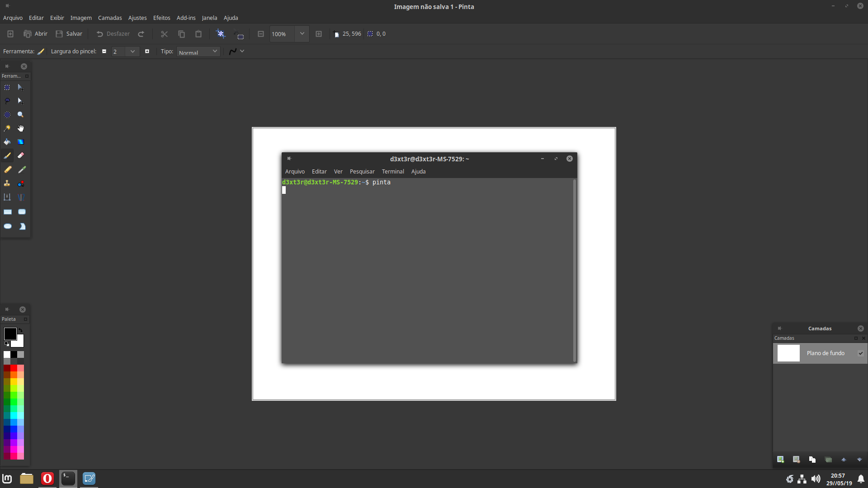868x488 pixels.
Task: Select the Lasso Select tool
Action: point(7,101)
